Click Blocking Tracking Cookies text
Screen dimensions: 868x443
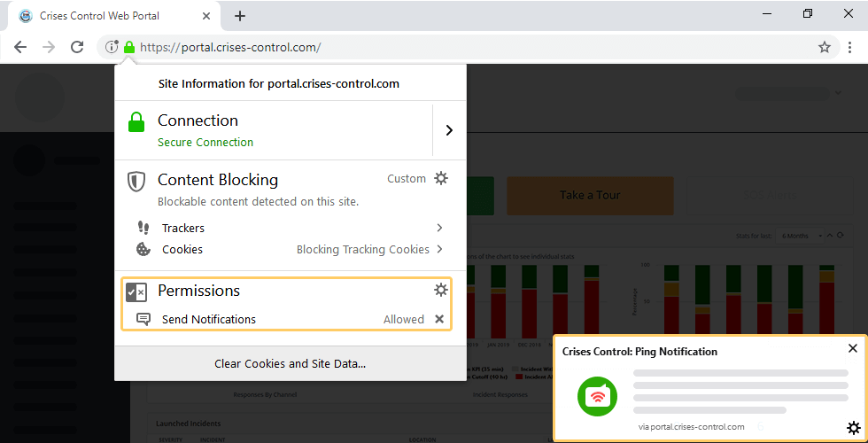[x=363, y=249]
